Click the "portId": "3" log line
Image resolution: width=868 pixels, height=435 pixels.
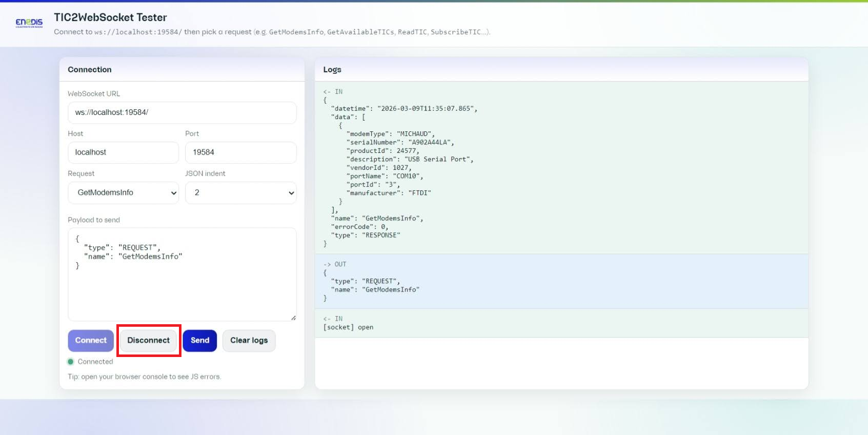click(373, 185)
